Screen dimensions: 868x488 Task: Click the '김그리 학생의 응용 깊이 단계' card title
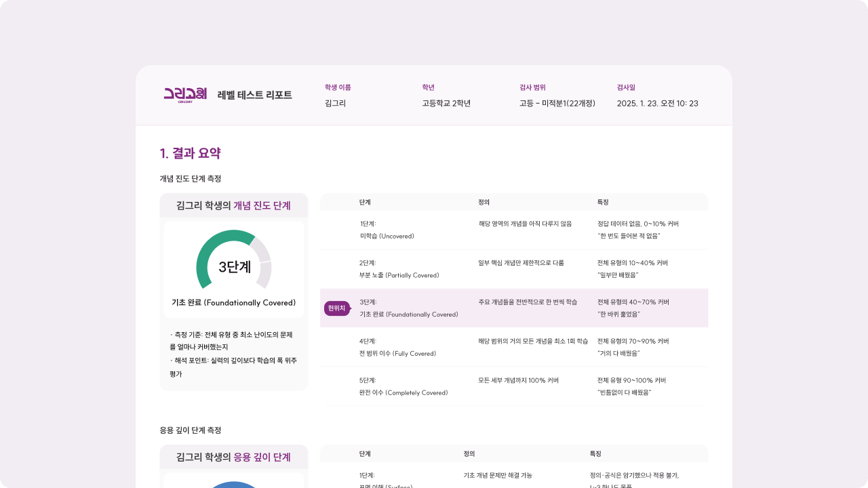pyautogui.click(x=233, y=457)
